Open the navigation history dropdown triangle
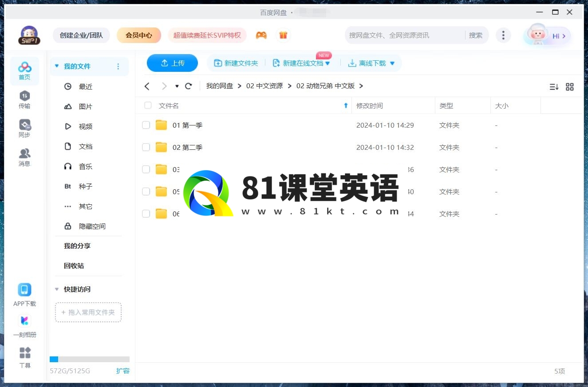The width and height of the screenshot is (588, 387). [x=177, y=86]
